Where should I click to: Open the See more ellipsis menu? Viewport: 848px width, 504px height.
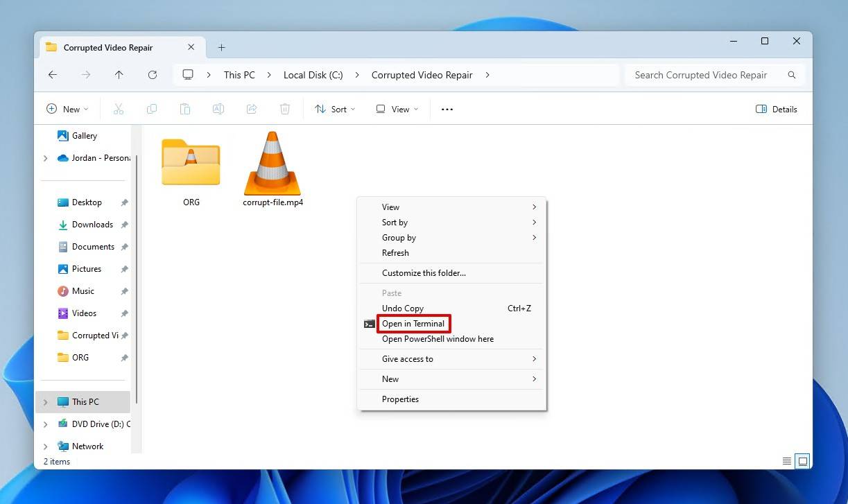[x=447, y=109]
